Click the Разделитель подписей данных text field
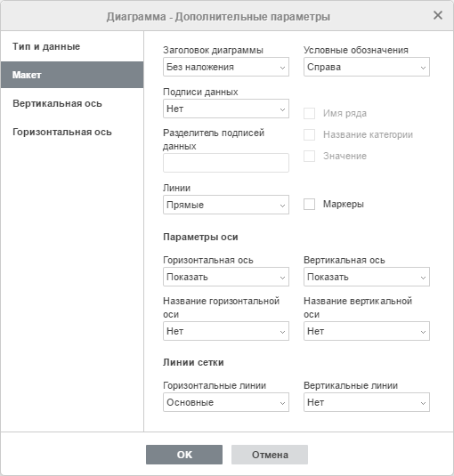Screen dimensions: 454x476 pos(226,163)
